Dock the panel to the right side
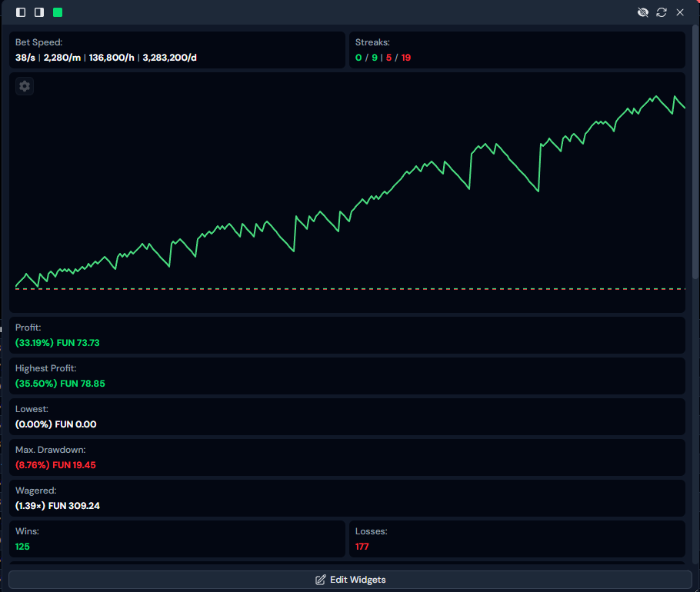 [38, 12]
